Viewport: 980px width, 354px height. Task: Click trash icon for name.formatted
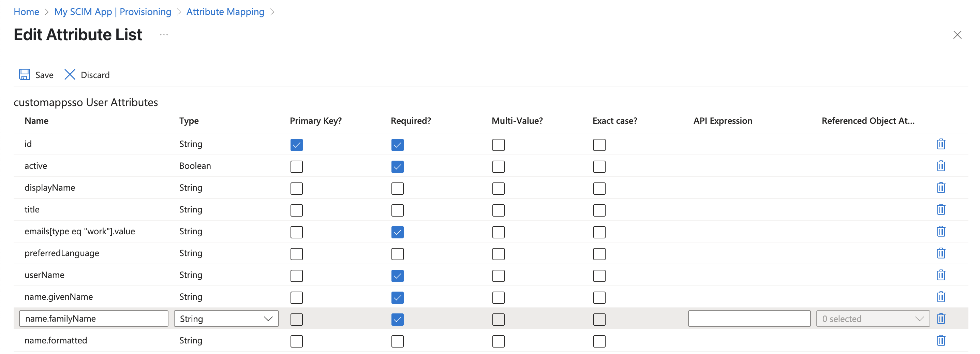tap(940, 340)
